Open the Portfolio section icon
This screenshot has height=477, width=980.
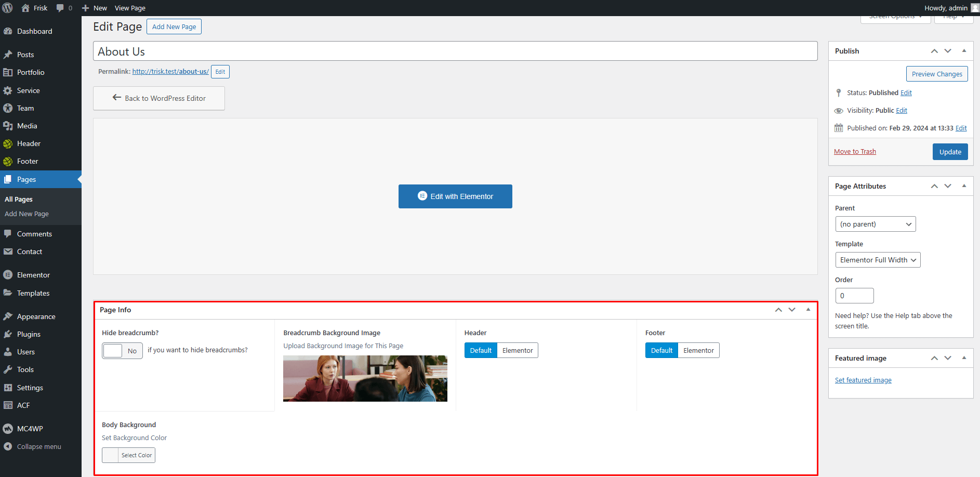pyautogui.click(x=8, y=72)
